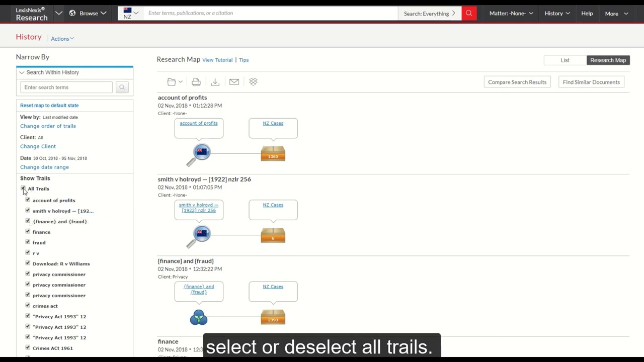Open the folder icon dropdown arrow
The height and width of the screenshot is (362, 644).
pos(181,82)
